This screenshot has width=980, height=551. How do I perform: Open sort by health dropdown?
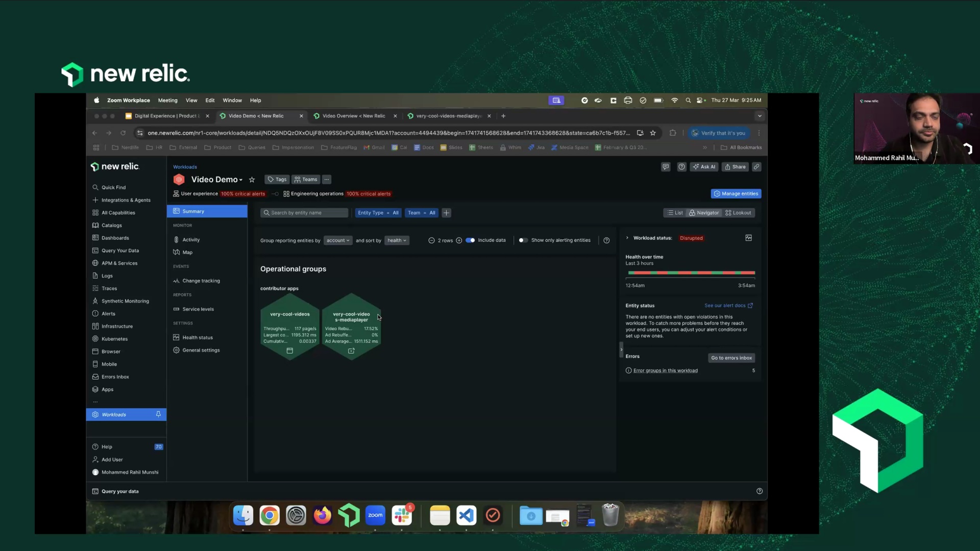397,240
